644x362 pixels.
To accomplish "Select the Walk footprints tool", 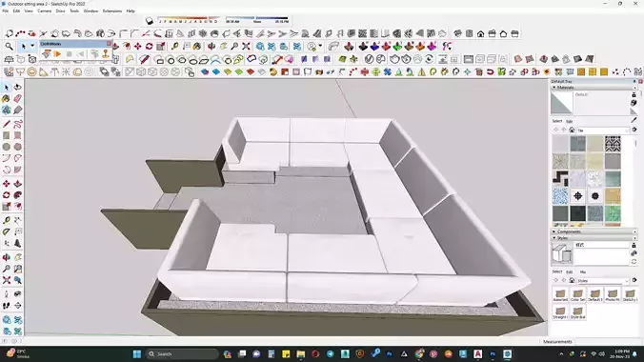I will (6, 306).
